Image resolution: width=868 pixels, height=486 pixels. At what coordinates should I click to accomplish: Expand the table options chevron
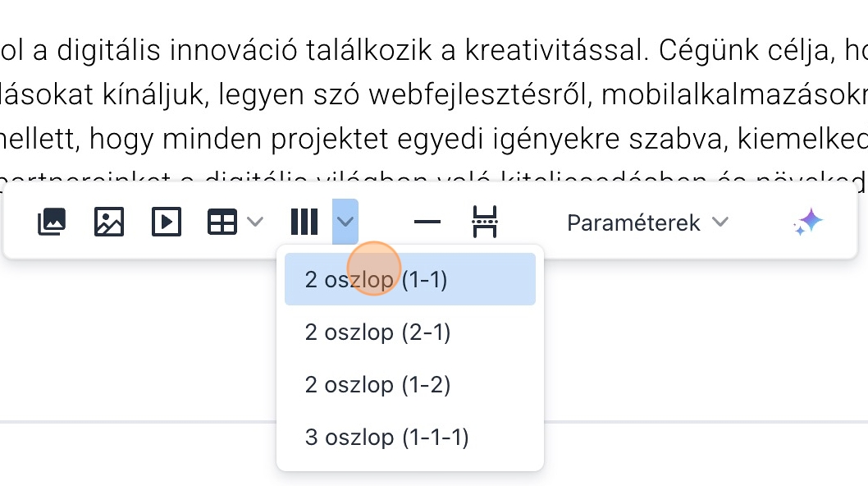(255, 222)
